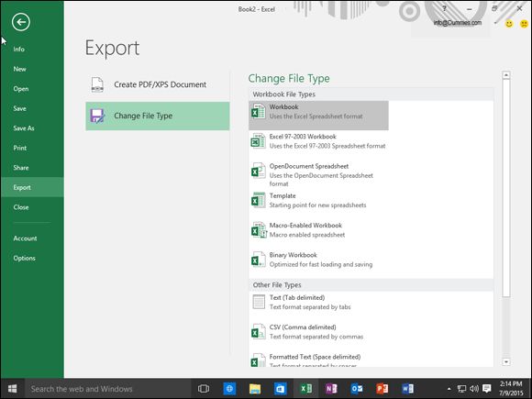The width and height of the screenshot is (532, 399).
Task: Click 'Text format separated by tabs' description
Action: (x=310, y=307)
